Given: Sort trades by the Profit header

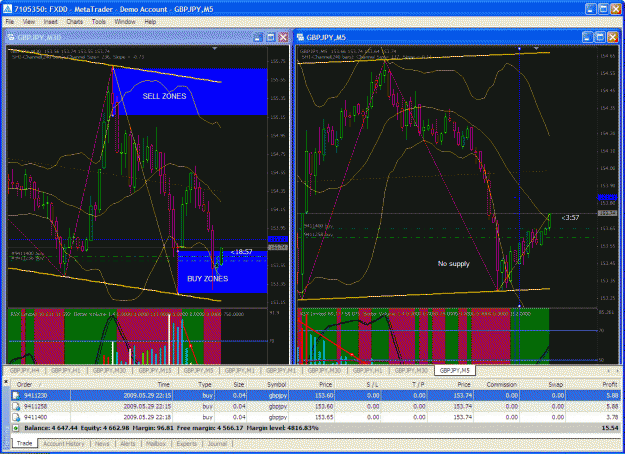Looking at the screenshot, I should point(593,385).
